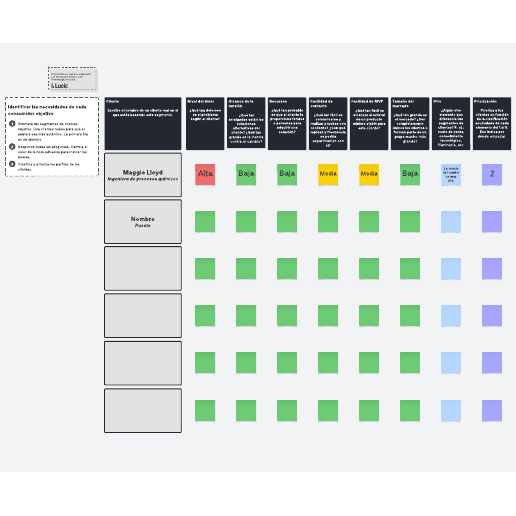The width and height of the screenshot is (516, 516).
Task: Select the empty green note under Nivel del dolor, Nombre row
Action: pyautogui.click(x=205, y=221)
